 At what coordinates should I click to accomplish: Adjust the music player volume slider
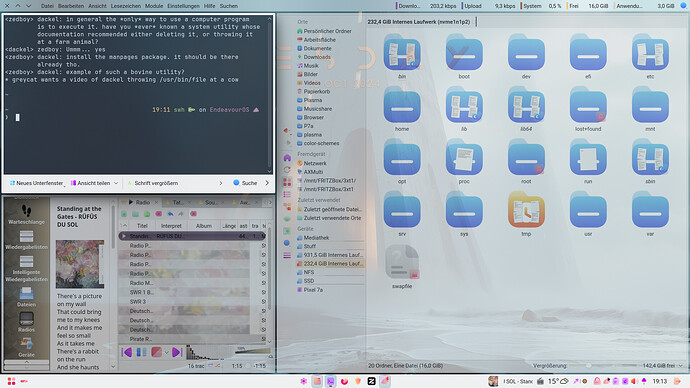[x=253, y=351]
